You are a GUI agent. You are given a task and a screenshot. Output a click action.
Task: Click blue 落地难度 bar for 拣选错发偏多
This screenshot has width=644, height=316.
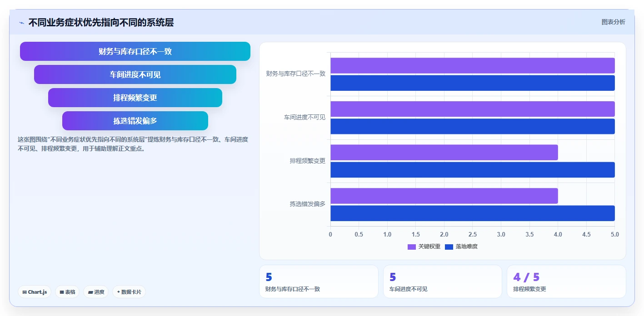point(473,213)
